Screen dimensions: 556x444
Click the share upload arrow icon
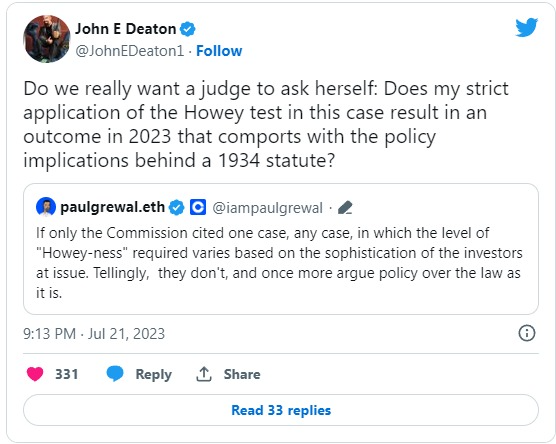(204, 374)
